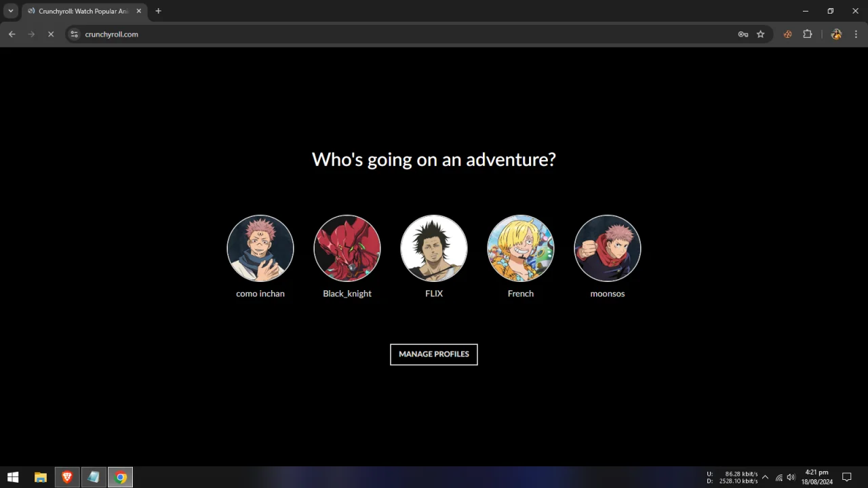Open the Chrome profile avatar
Screen dimensions: 868x488
[836, 34]
